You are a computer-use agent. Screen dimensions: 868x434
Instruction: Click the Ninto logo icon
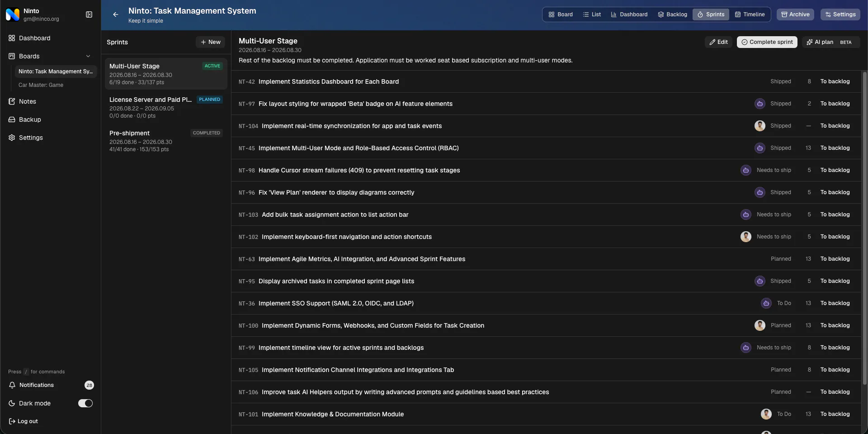tap(13, 14)
